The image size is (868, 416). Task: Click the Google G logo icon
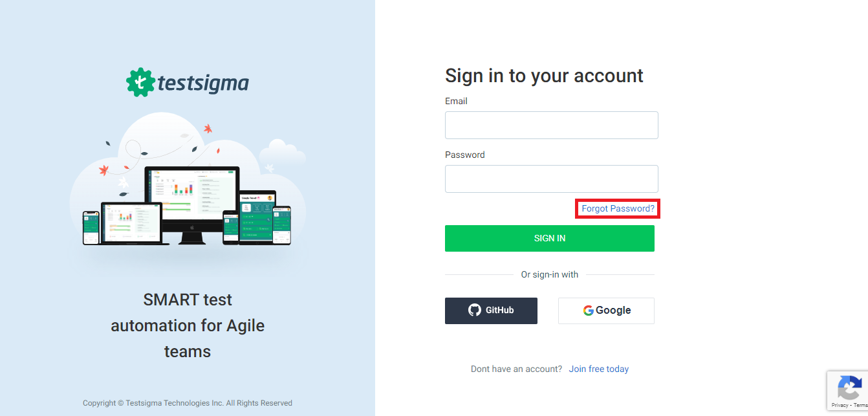588,311
